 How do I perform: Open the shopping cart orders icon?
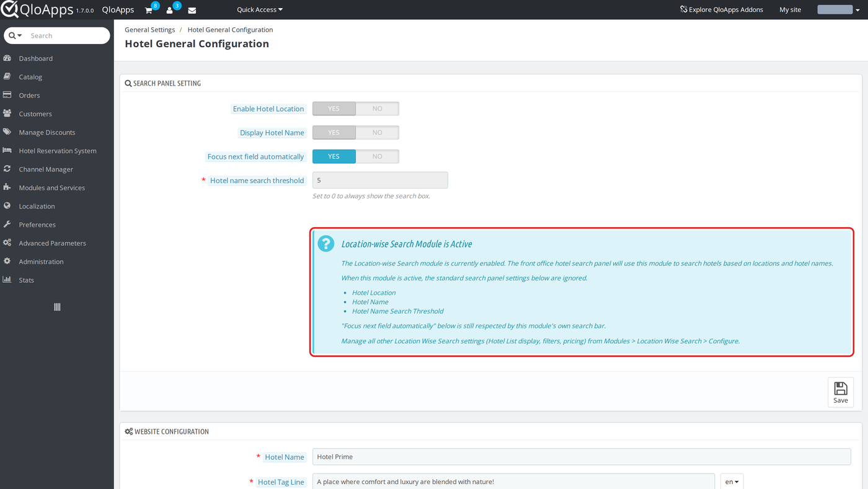(149, 10)
